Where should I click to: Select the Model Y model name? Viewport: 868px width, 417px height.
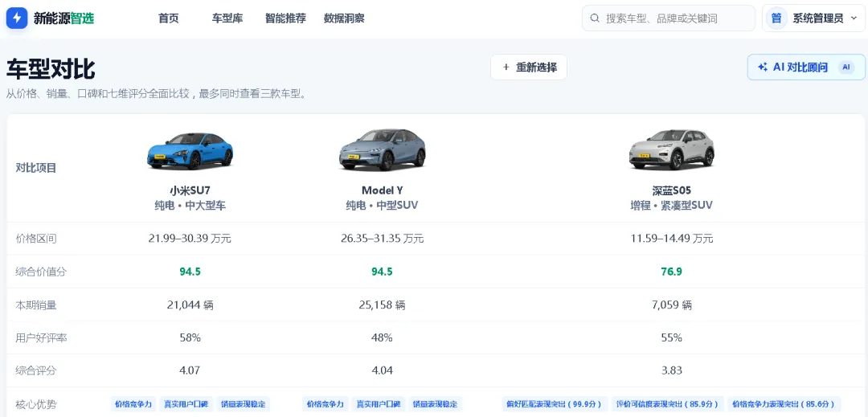tap(382, 190)
